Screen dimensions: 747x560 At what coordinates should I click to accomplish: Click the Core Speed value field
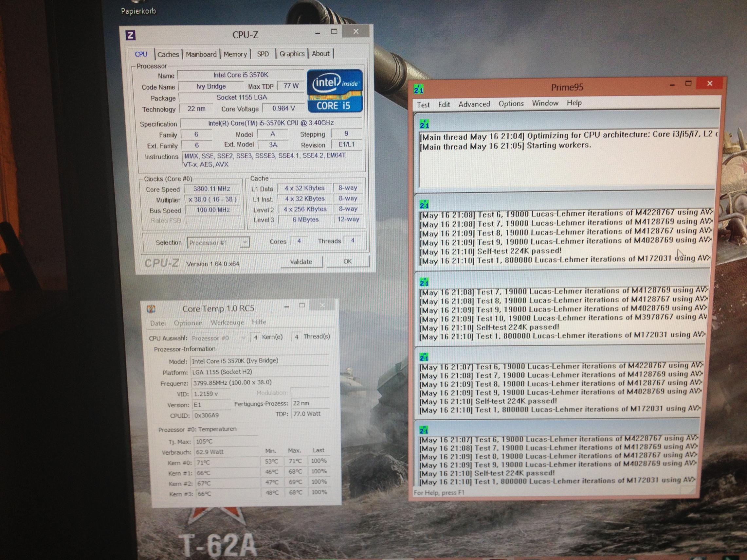[211, 189]
